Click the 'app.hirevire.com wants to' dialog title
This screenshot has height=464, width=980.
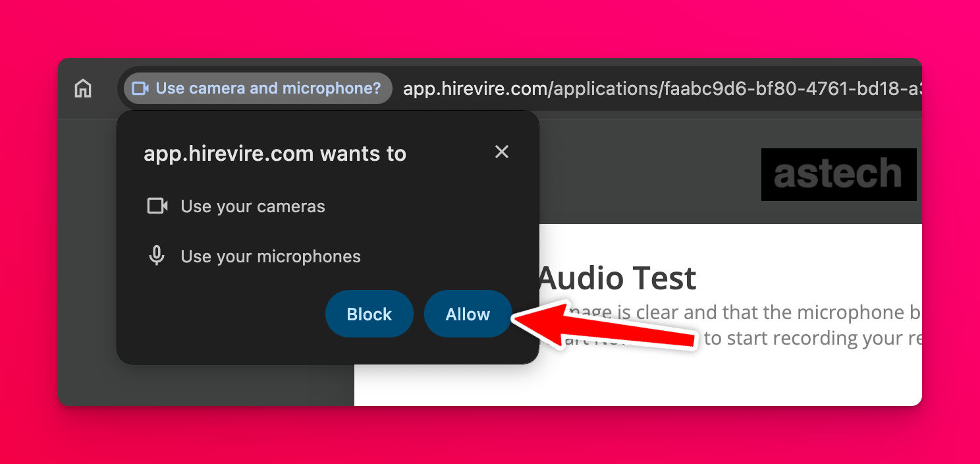click(x=275, y=154)
